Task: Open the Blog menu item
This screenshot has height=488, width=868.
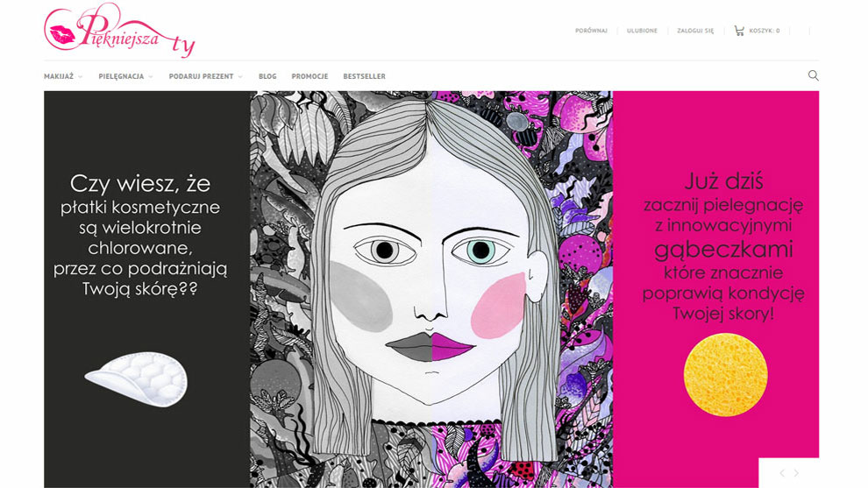Action: [x=267, y=76]
